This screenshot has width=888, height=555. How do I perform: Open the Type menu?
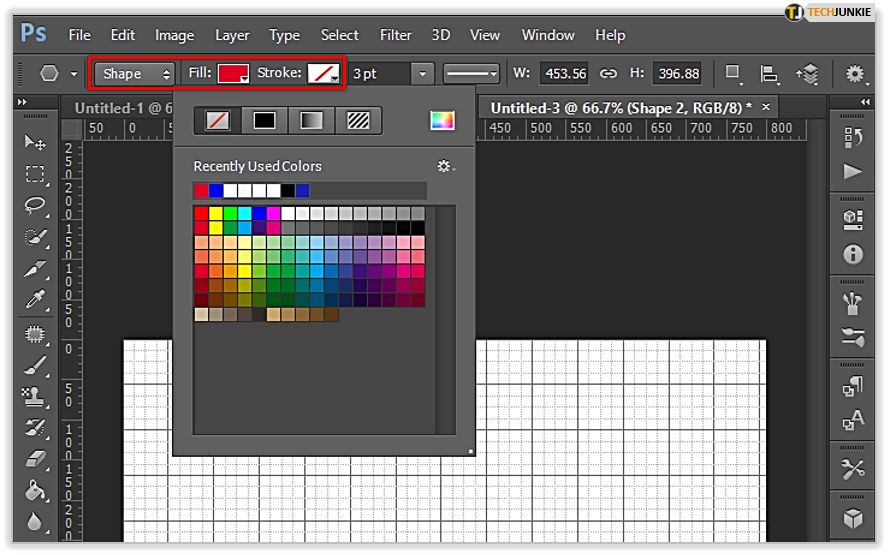tap(284, 35)
